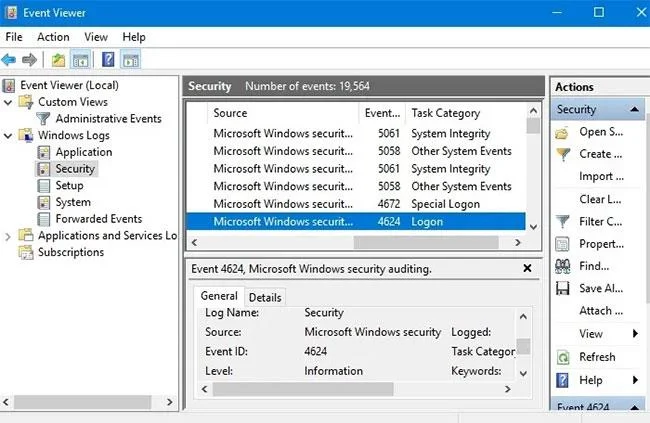Select Event Viewer (Local) root node
The image size is (650, 423).
tap(69, 85)
